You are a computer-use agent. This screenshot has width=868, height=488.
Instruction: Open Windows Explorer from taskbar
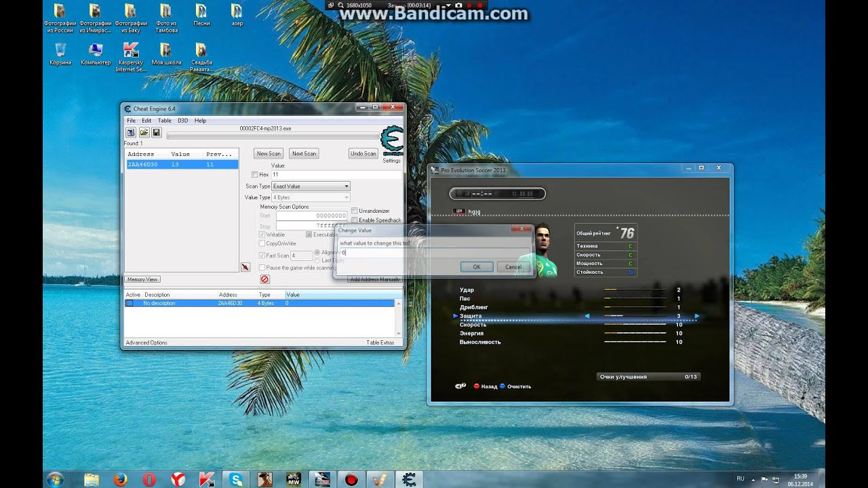click(x=92, y=479)
